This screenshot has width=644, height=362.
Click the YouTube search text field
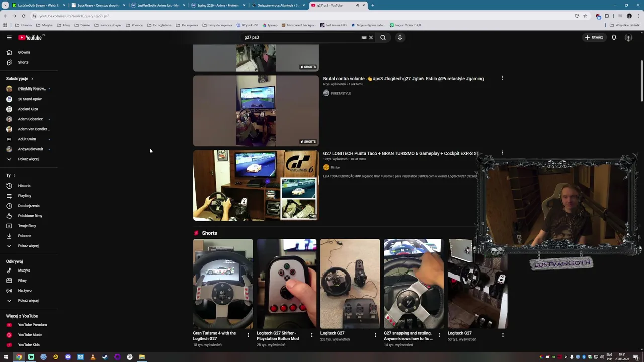click(302, 37)
